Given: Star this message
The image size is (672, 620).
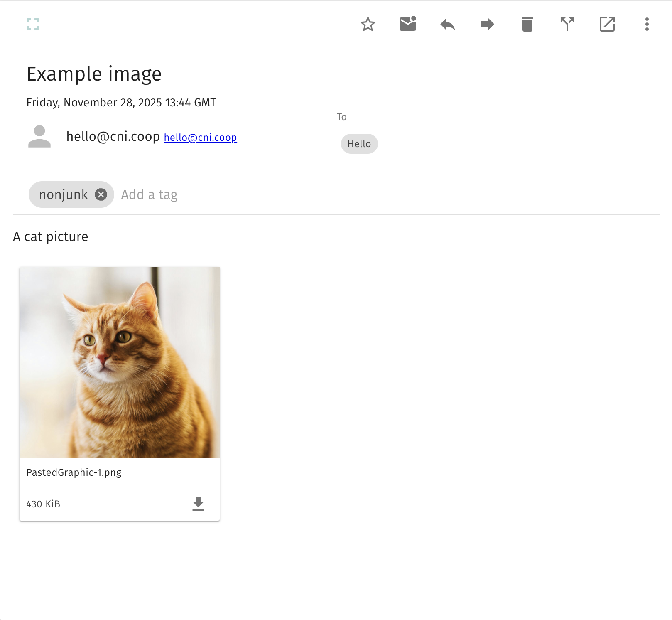Looking at the screenshot, I should coord(368,24).
